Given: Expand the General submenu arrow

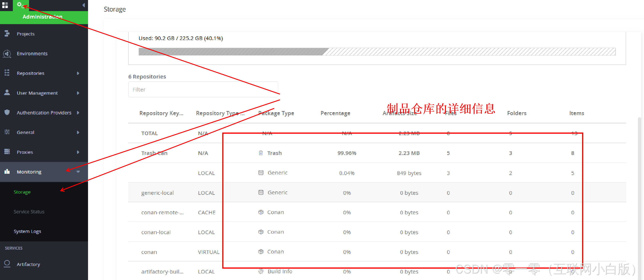Looking at the screenshot, I should (x=78, y=132).
